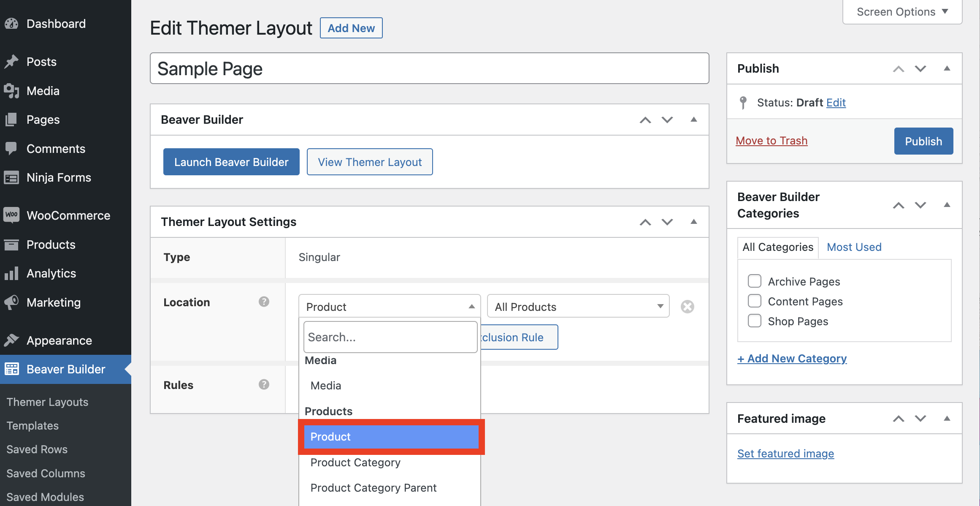Screen dimensions: 980x506
Task: Click the Marketing megaphone icon
Action: pyautogui.click(x=11, y=302)
